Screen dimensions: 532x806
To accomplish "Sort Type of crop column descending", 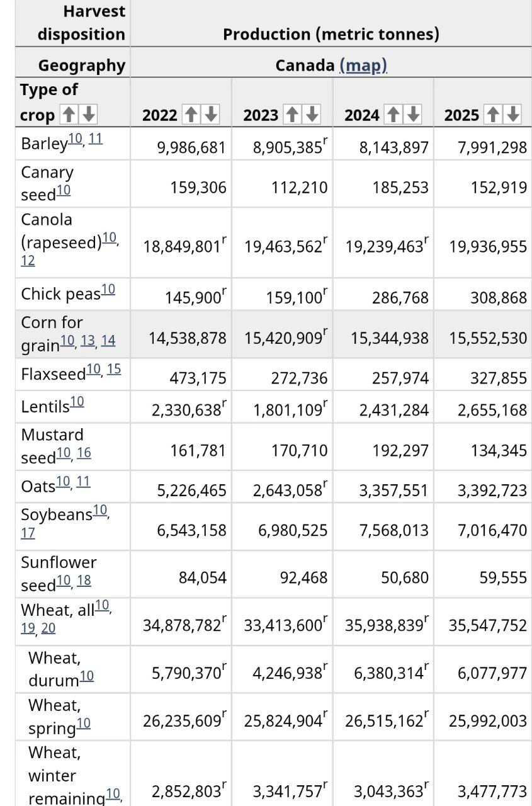I will pyautogui.click(x=89, y=115).
